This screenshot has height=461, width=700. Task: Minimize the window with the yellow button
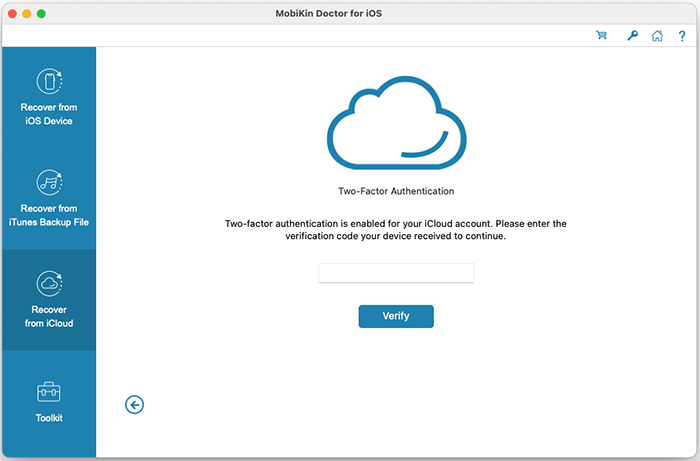coord(27,14)
